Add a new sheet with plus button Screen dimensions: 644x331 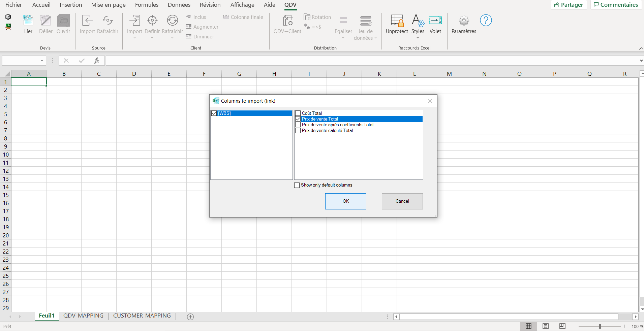(190, 317)
